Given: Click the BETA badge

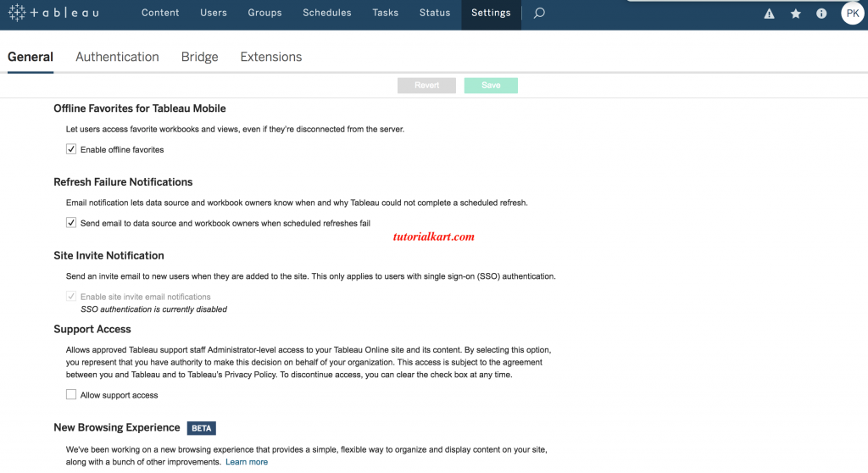Looking at the screenshot, I should 201,428.
